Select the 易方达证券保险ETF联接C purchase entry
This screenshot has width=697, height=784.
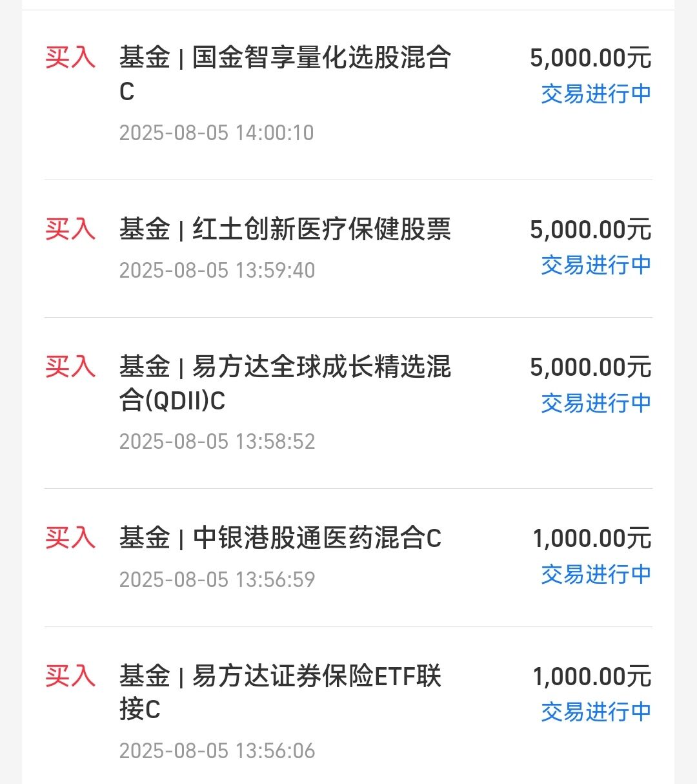(x=348, y=705)
